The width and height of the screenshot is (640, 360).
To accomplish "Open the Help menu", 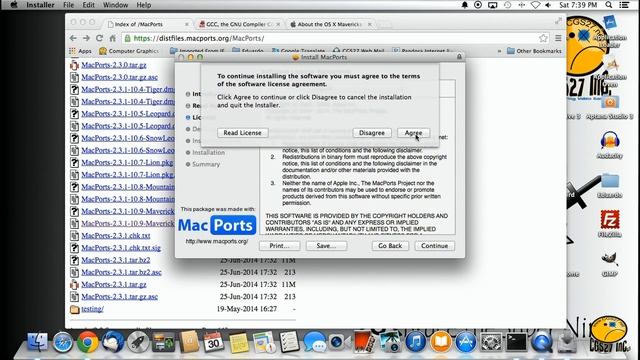I will tap(144, 5).
